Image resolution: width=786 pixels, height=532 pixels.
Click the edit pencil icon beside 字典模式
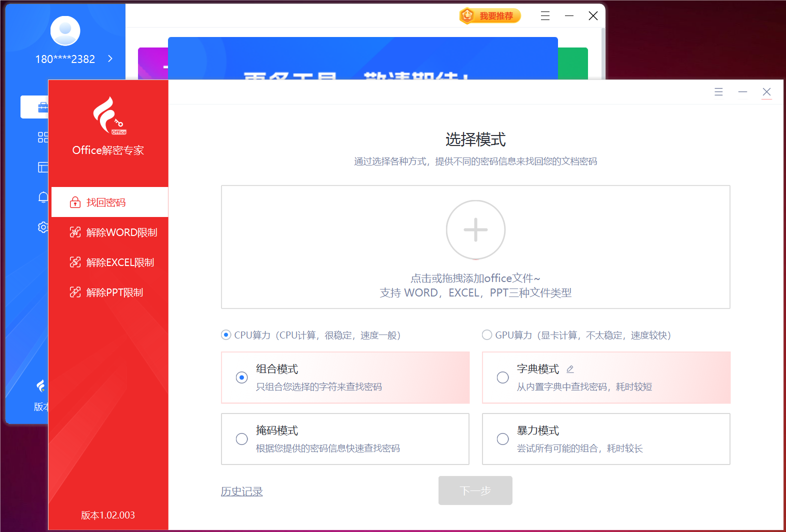click(570, 369)
